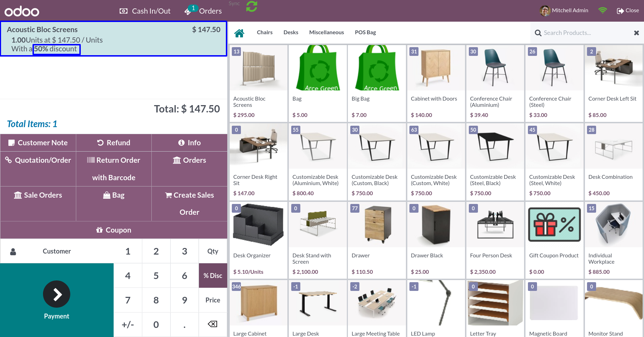Click Mitchell Admin user avatar
Screen dimensions: 644x337
(x=545, y=11)
